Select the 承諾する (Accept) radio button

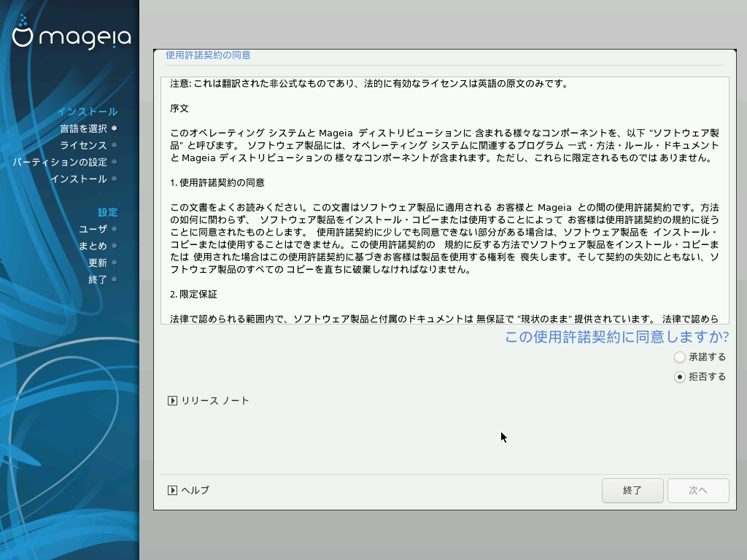(680, 357)
